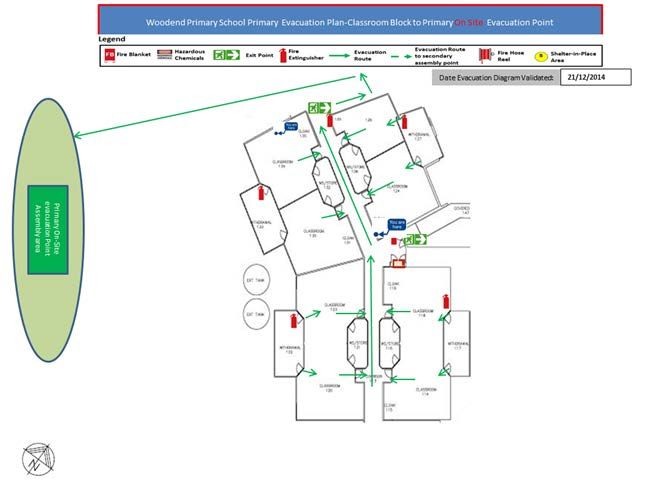
Task: Select the exit sign at the top of the corridor
Action: click(320, 108)
